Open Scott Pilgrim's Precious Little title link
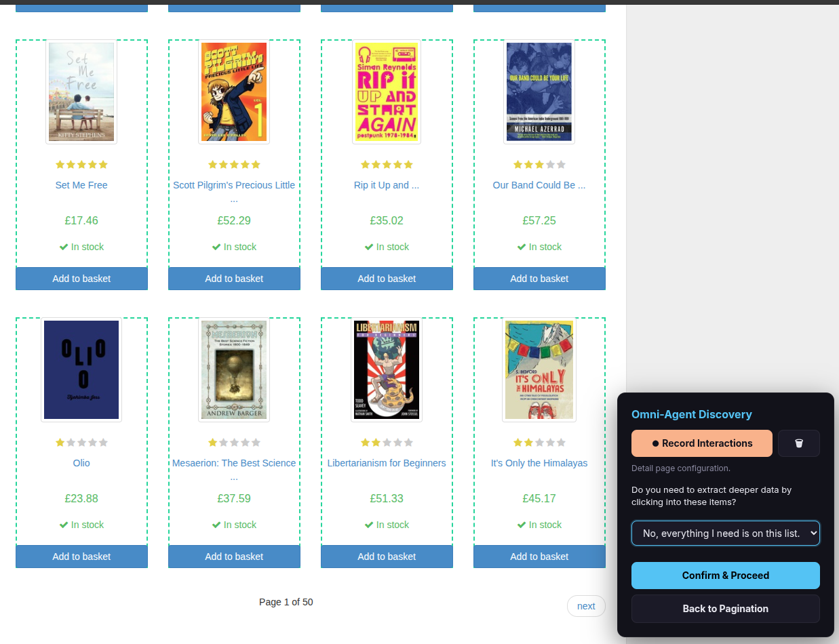 coord(234,185)
